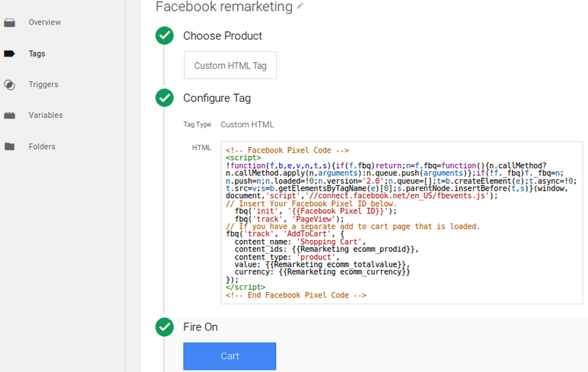Edit tag name with pencil icon
Viewport: 588px width, 372px height.
300,5
